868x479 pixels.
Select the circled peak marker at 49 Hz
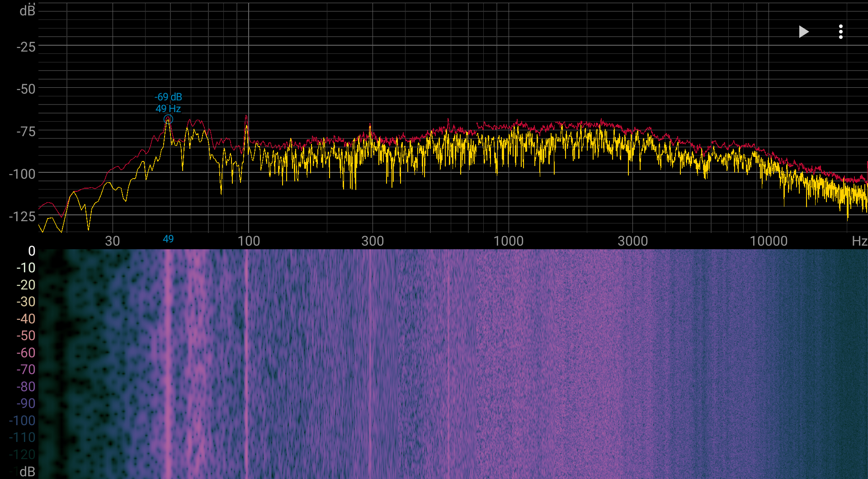click(168, 119)
